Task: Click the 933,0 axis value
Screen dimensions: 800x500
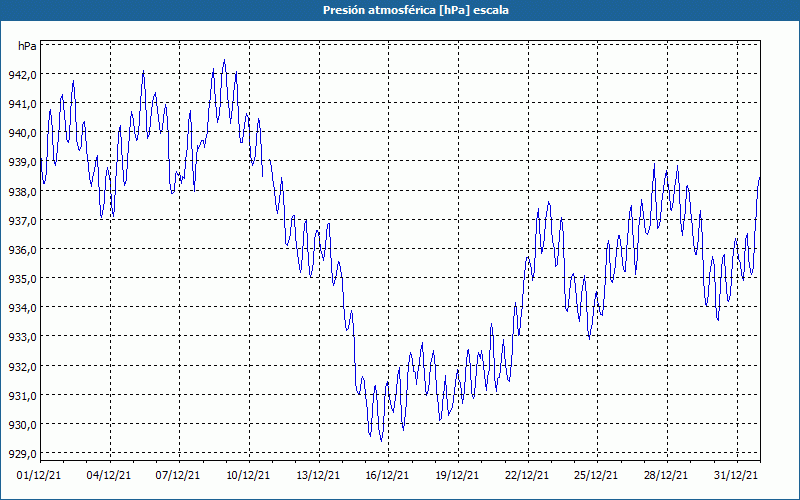Action: [x=22, y=337]
